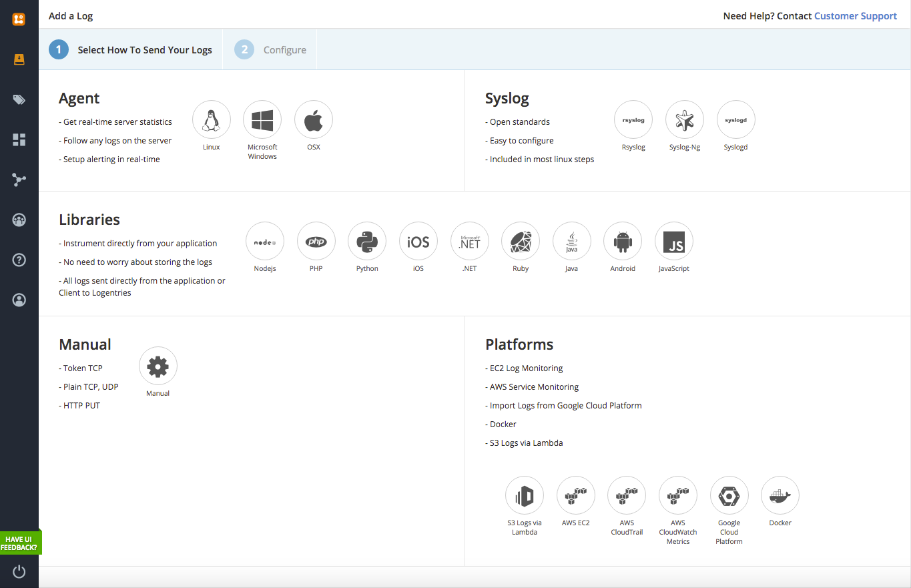Click the Agent section heading
The height and width of the screenshot is (588, 911).
(79, 98)
